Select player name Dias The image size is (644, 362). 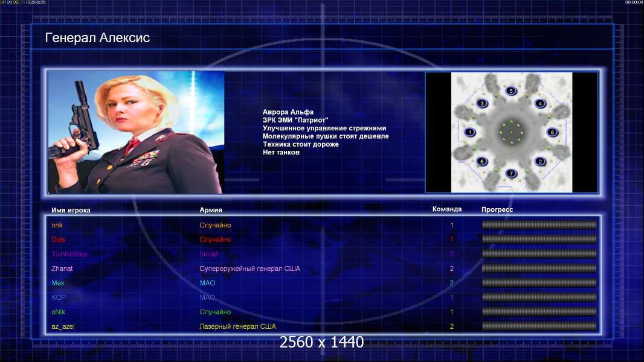click(59, 240)
